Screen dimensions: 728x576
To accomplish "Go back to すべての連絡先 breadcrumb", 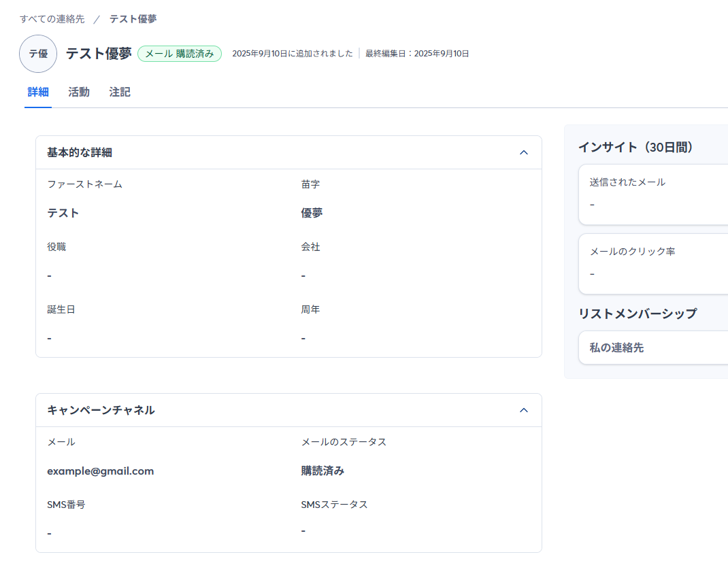I will (52, 19).
